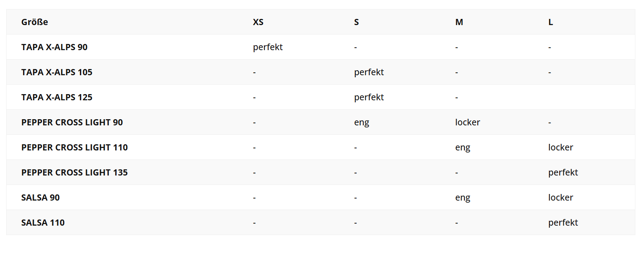
Task: Select the PEPPER CROSS LIGHT 135 label
Action: tap(75, 173)
